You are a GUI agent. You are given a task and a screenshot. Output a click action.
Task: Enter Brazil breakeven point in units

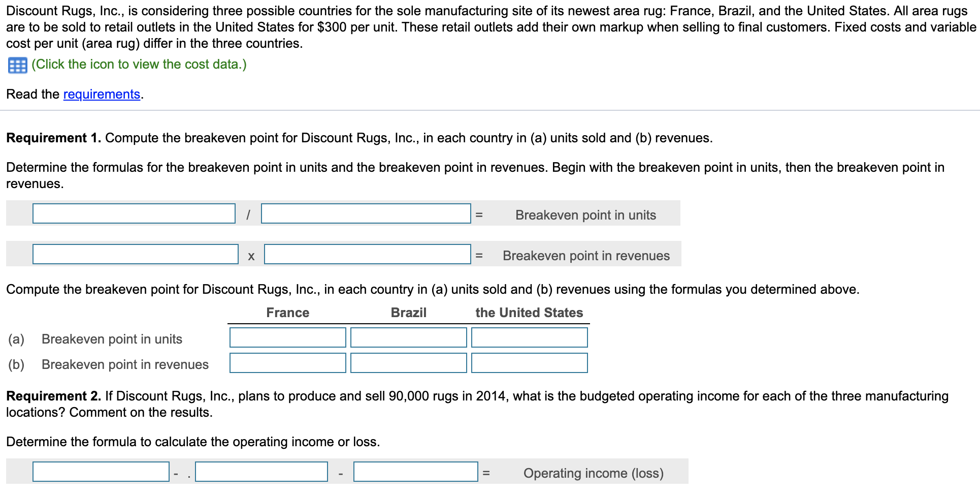pyautogui.click(x=408, y=337)
